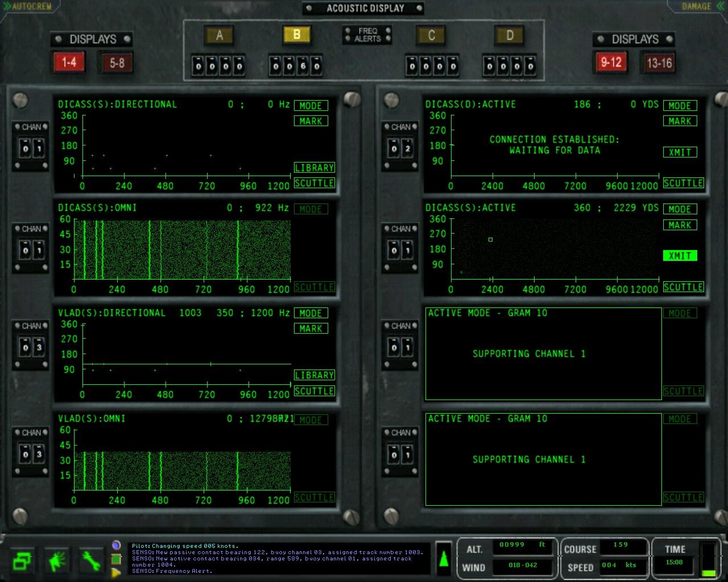Click SCUTTLE on the VLAD(S):DIRECTIONAL display
728x582 pixels.
click(314, 391)
